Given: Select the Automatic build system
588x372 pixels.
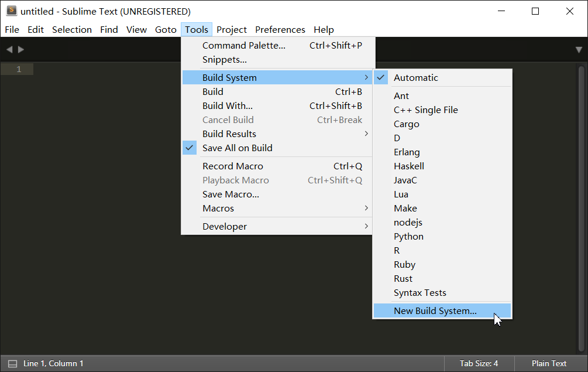Looking at the screenshot, I should pos(442,78).
